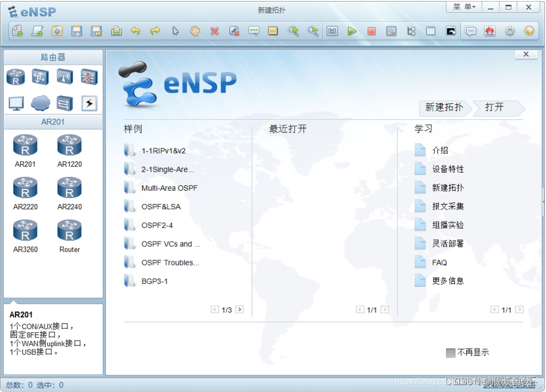Screen dimensions: 546x392
Task: Save the topology with the floppy icon
Action: click(76, 31)
